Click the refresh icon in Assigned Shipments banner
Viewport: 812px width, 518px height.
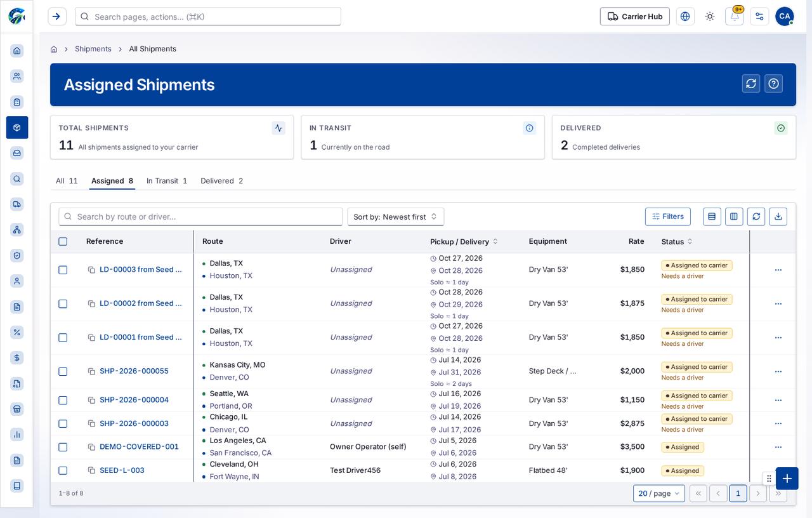pos(751,84)
